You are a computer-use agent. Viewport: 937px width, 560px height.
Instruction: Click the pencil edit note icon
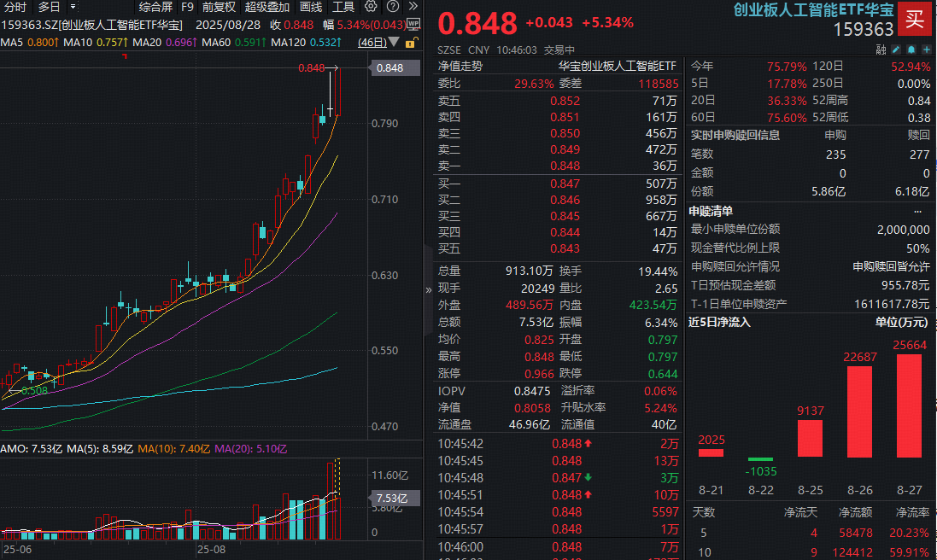pyautogui.click(x=895, y=50)
